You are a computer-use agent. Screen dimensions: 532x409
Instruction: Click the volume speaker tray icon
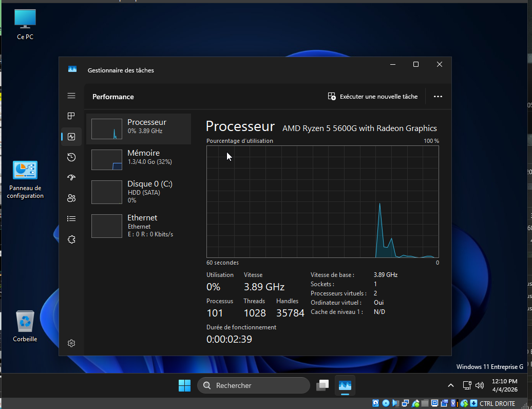coord(480,385)
